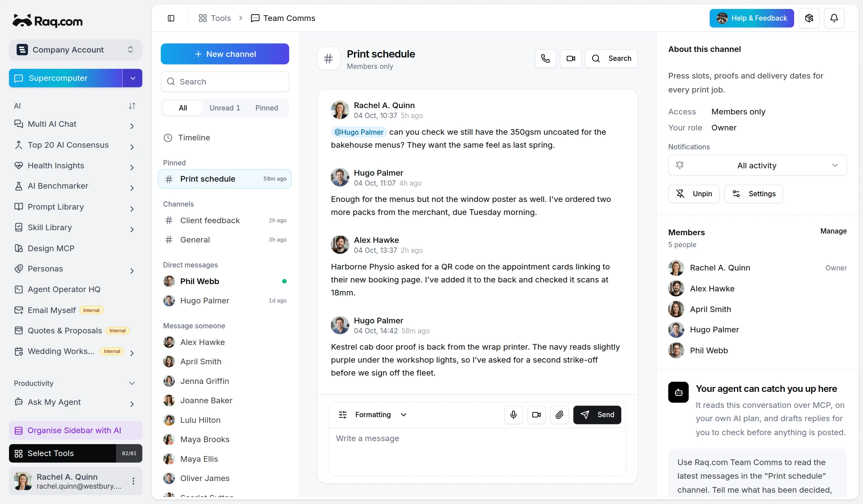Open Help & Feedback
This screenshot has height=504, width=863.
[751, 18]
